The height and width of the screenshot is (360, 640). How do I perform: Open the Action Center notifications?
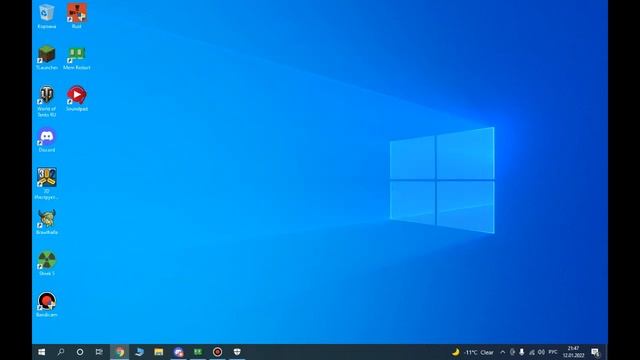[596, 352]
